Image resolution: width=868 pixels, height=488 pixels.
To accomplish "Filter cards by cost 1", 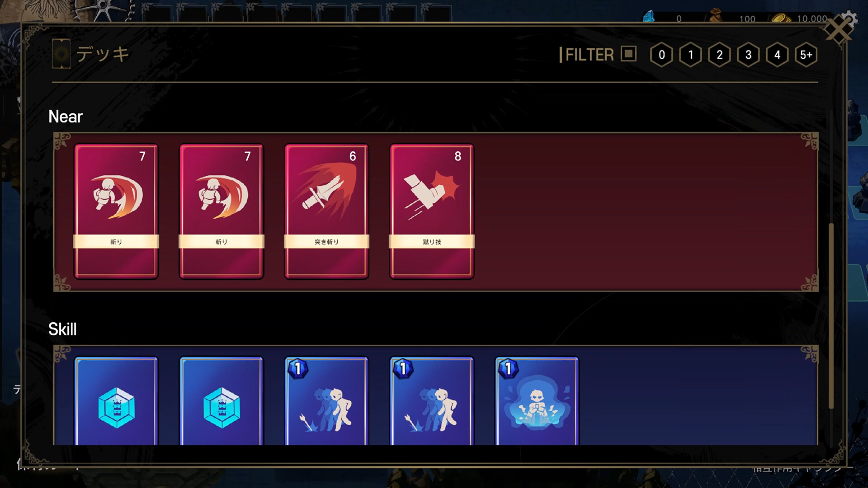I will click(x=690, y=55).
